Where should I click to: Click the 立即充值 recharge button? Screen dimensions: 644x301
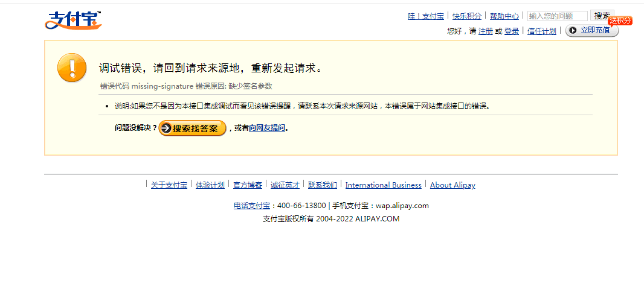click(x=592, y=30)
